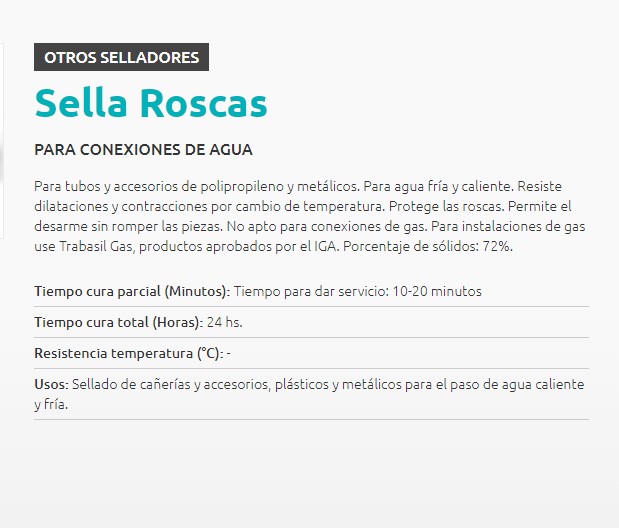
Task: Click the OTROS SELLADORES category badge
Action: 121,57
